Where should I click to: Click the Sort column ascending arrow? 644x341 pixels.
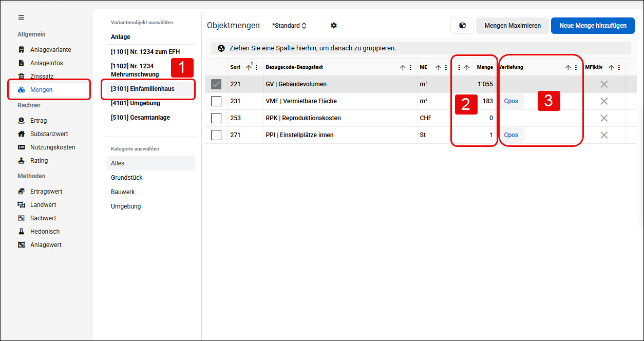tap(249, 67)
